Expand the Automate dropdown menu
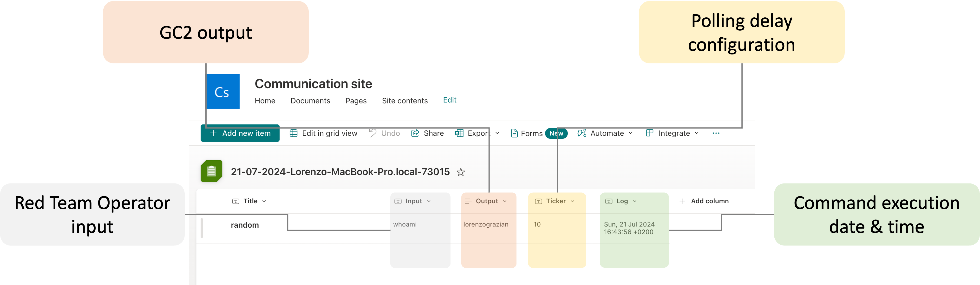The image size is (980, 285). point(630,133)
